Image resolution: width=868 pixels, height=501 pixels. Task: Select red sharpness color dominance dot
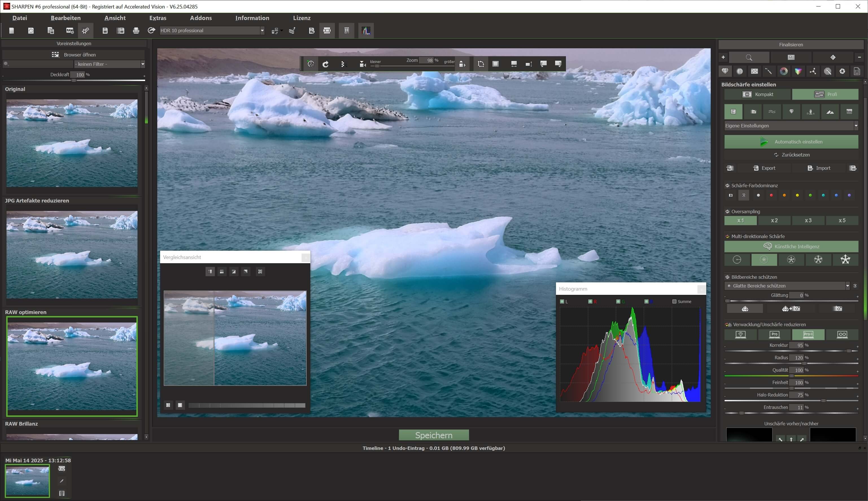pos(771,195)
